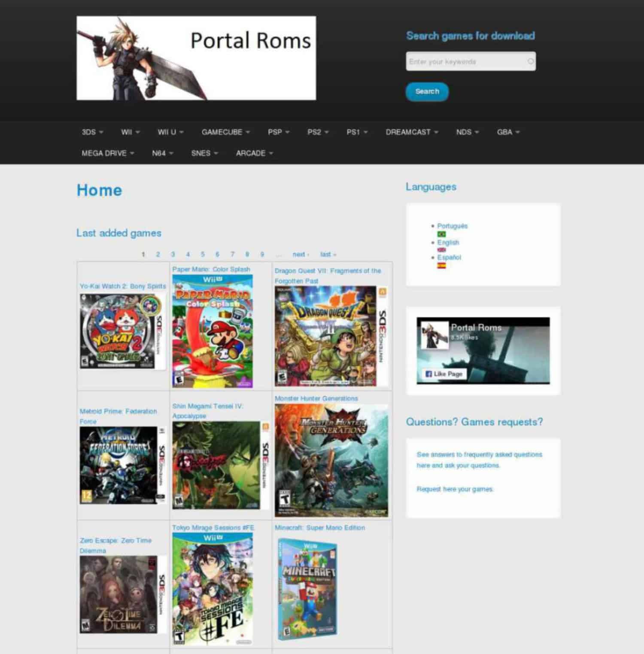Expand the WII menu dropdown

point(131,132)
